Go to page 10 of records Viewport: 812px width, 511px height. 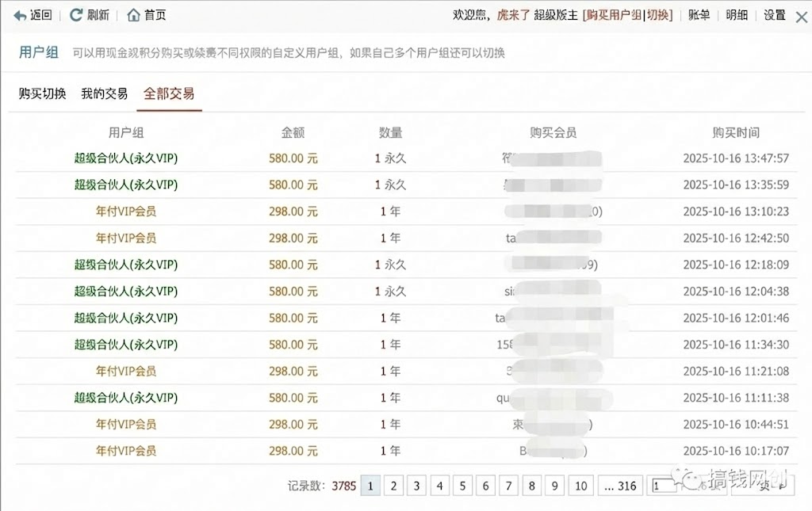(x=580, y=486)
